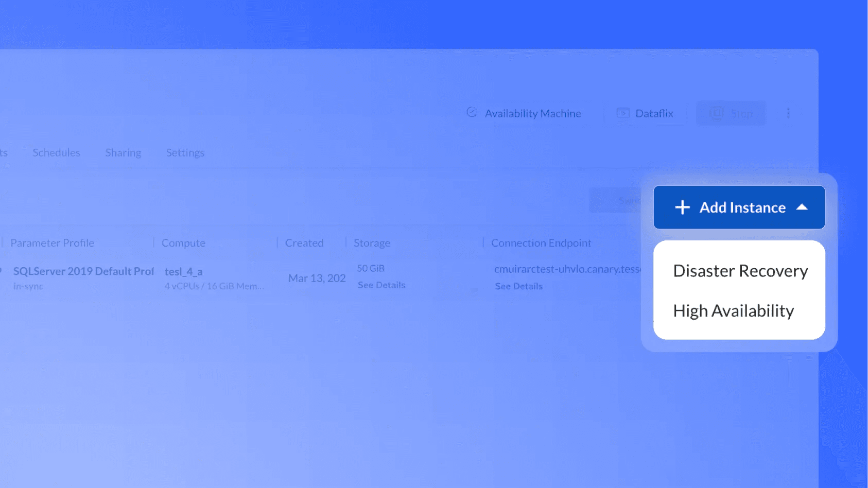The height and width of the screenshot is (488, 868).
Task: Collapse the Add Instance caret arrow
Action: (802, 207)
